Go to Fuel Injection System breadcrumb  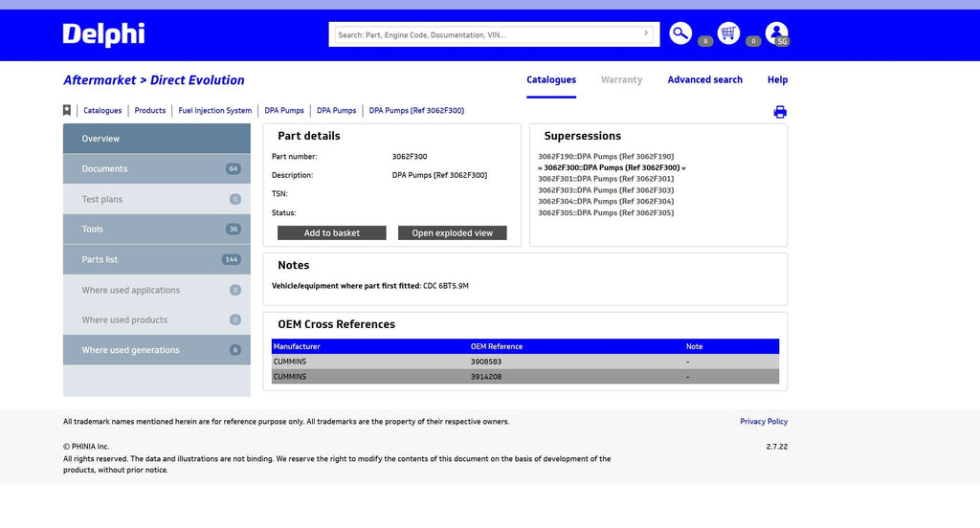[214, 111]
